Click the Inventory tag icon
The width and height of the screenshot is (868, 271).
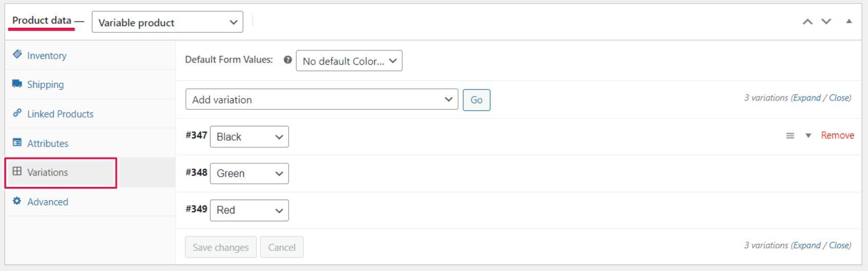tap(17, 54)
